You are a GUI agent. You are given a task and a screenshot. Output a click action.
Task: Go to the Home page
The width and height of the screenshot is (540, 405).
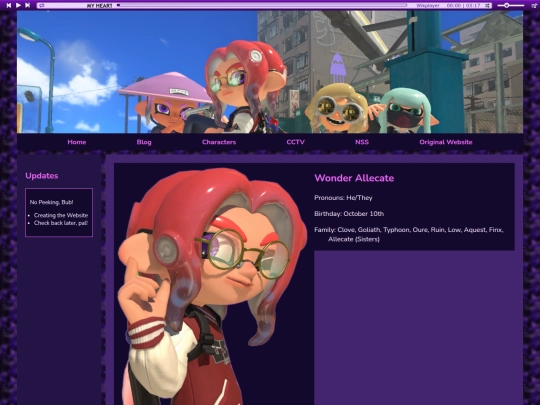click(x=77, y=142)
